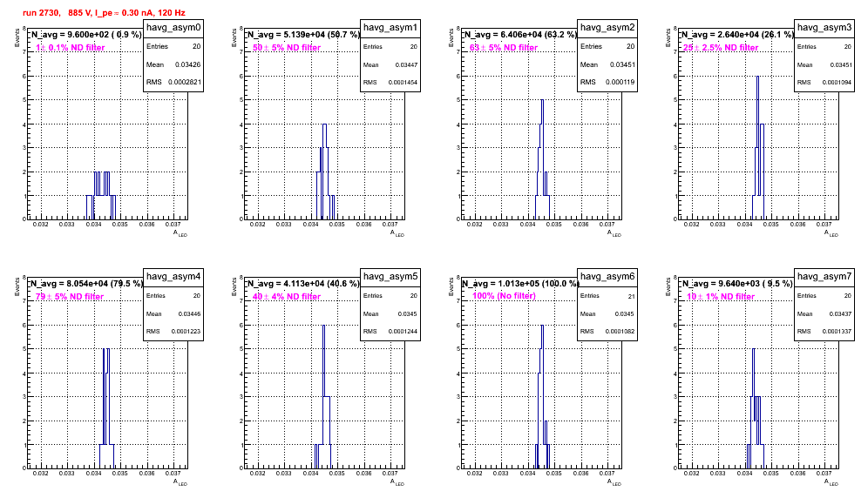Screen dimensions: 868x498
Task: Pick the magenta 25± 2.5% ND filter label
Action: (x=721, y=48)
